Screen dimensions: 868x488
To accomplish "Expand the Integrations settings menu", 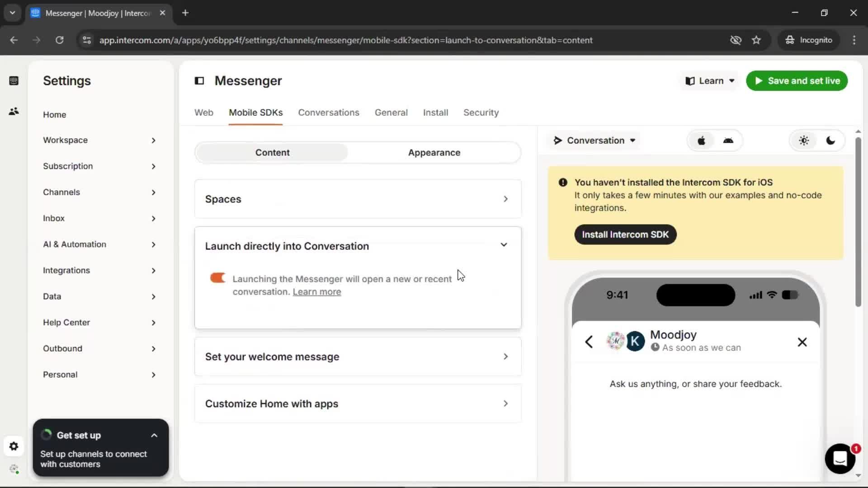I will click(x=99, y=271).
